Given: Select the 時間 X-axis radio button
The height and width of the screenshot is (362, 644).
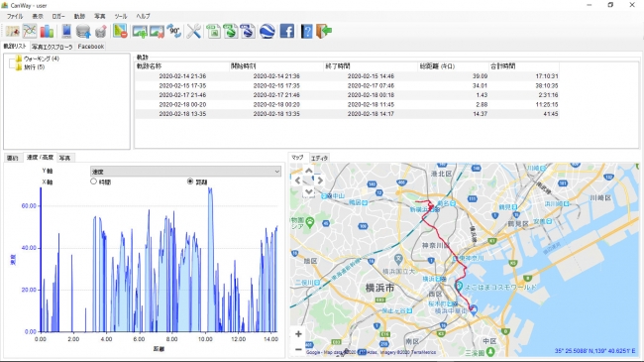Looking at the screenshot, I should click(94, 181).
